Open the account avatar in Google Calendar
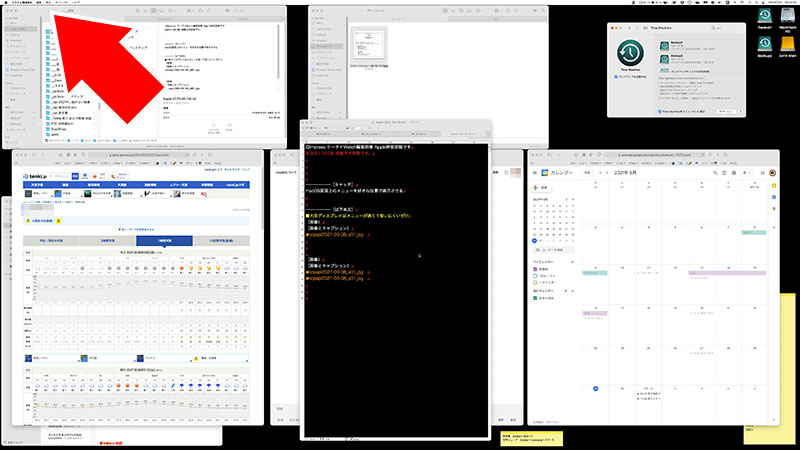800x450 pixels. [x=772, y=173]
